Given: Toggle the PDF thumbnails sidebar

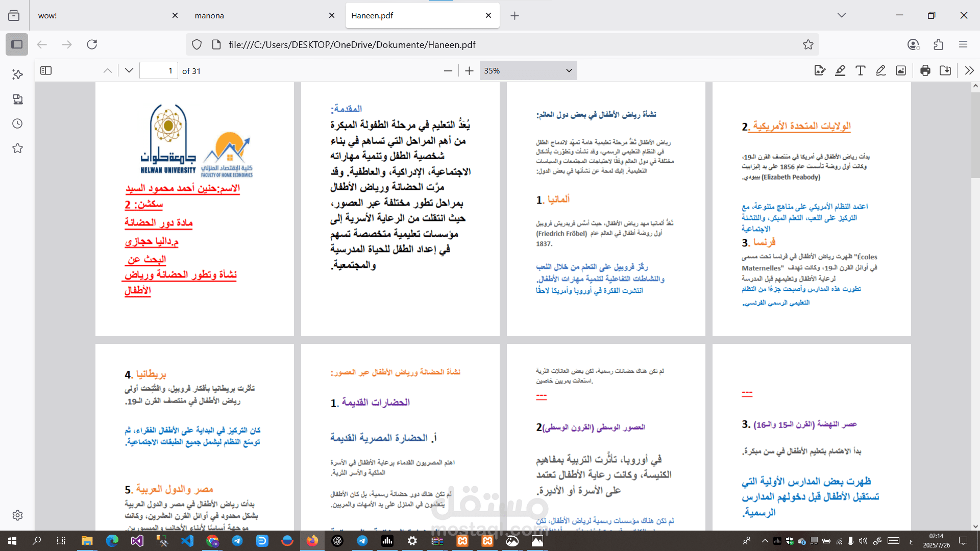Looking at the screenshot, I should pos(46,70).
